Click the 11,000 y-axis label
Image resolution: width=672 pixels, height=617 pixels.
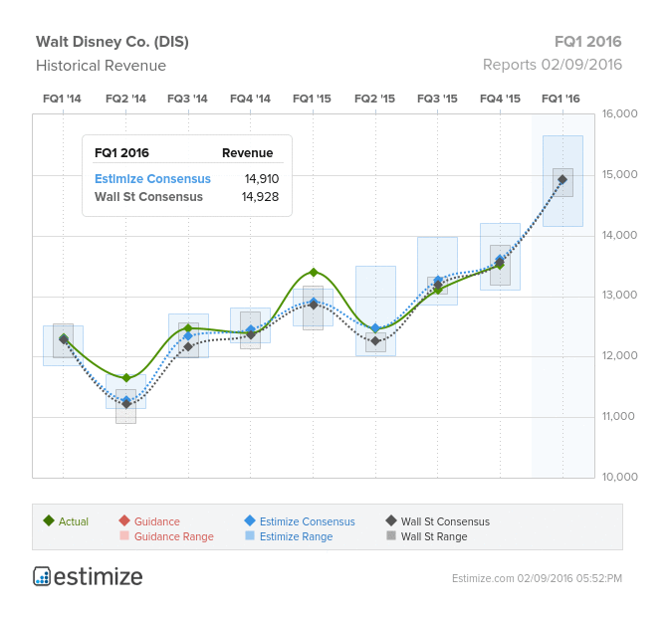(618, 416)
